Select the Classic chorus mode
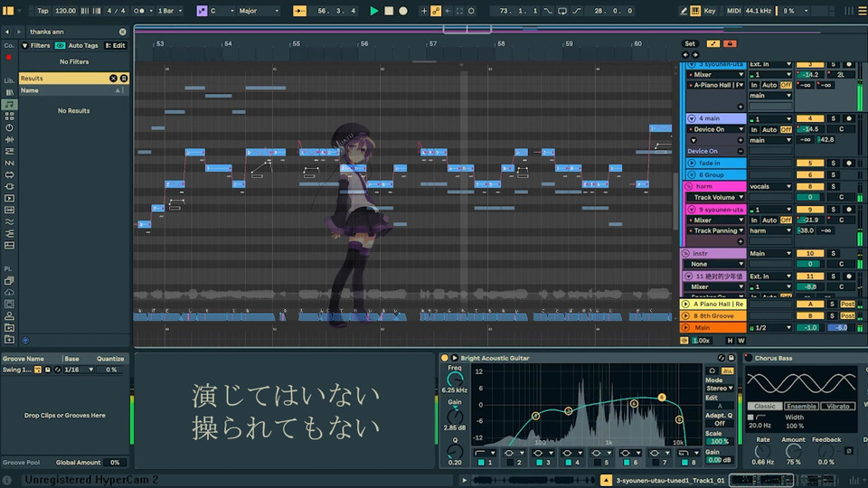 point(765,406)
